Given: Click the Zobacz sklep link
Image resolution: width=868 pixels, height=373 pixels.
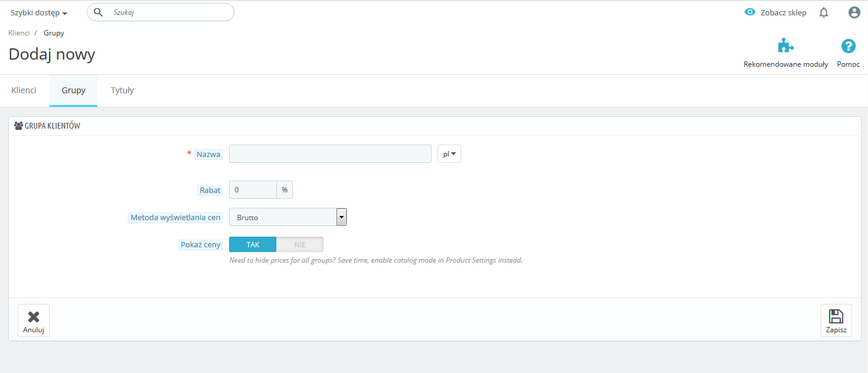Looking at the screenshot, I should click(783, 12).
